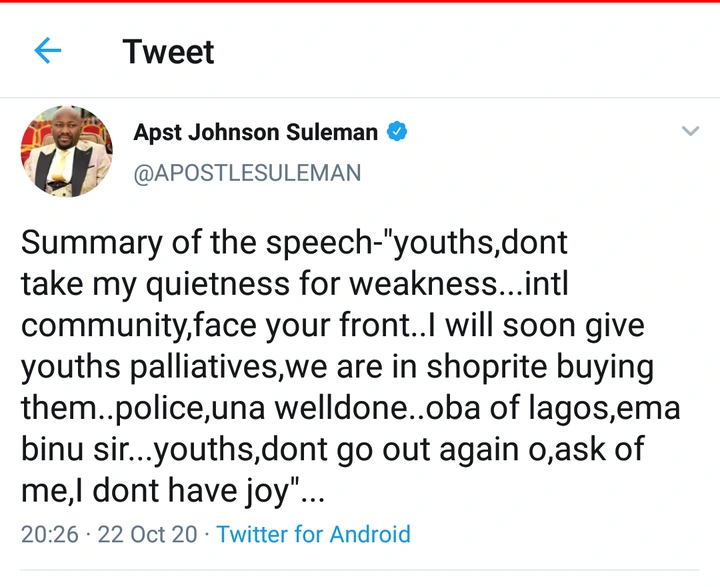Click the tweet date 22 Oct 20
Image resolution: width=720 pixels, height=587 pixels.
point(146,534)
